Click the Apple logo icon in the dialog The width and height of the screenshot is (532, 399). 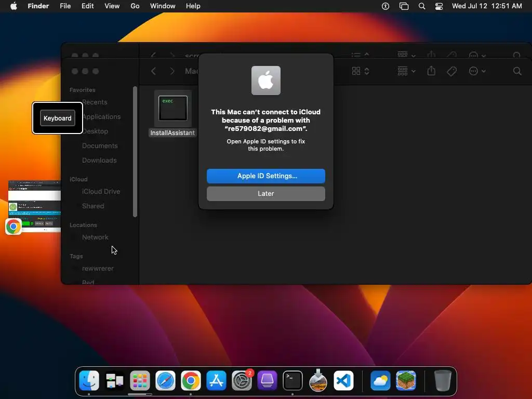pyautogui.click(x=265, y=81)
